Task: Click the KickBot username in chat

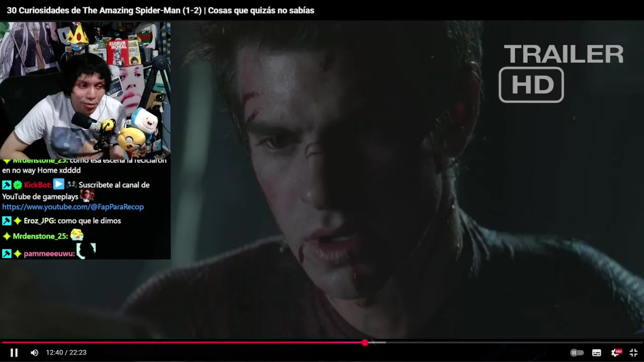Action: (x=38, y=185)
